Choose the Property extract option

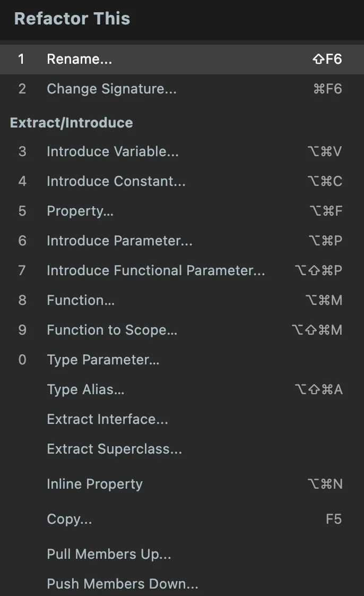[x=80, y=211]
